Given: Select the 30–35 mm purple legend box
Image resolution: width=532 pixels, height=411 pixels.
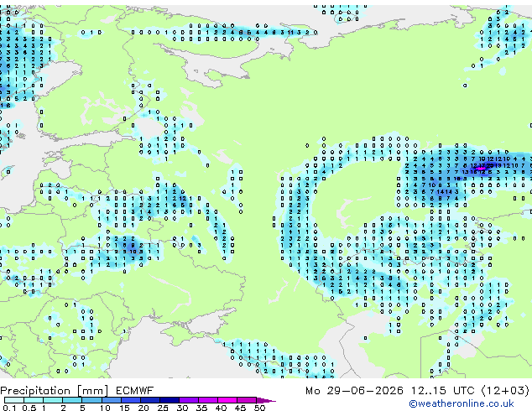Looking at the screenshot, I should (189, 400).
